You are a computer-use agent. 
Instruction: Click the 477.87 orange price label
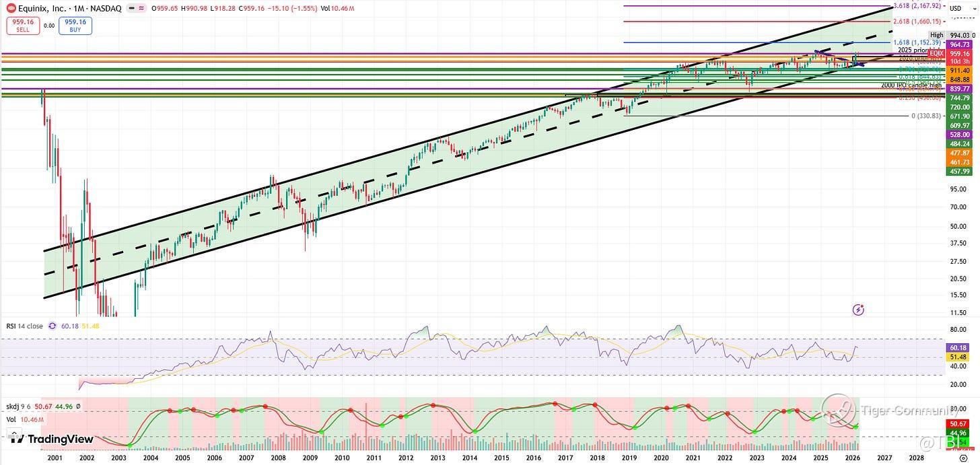(958, 153)
